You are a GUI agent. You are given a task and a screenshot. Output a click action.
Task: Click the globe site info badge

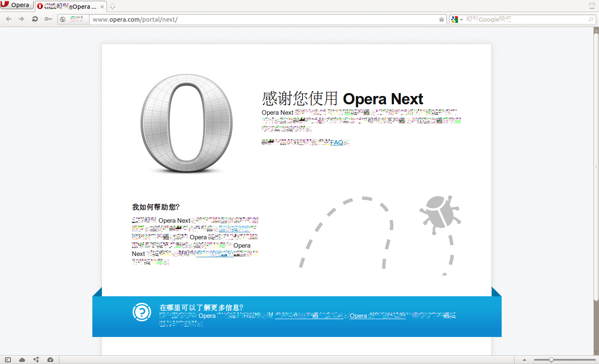point(73,19)
